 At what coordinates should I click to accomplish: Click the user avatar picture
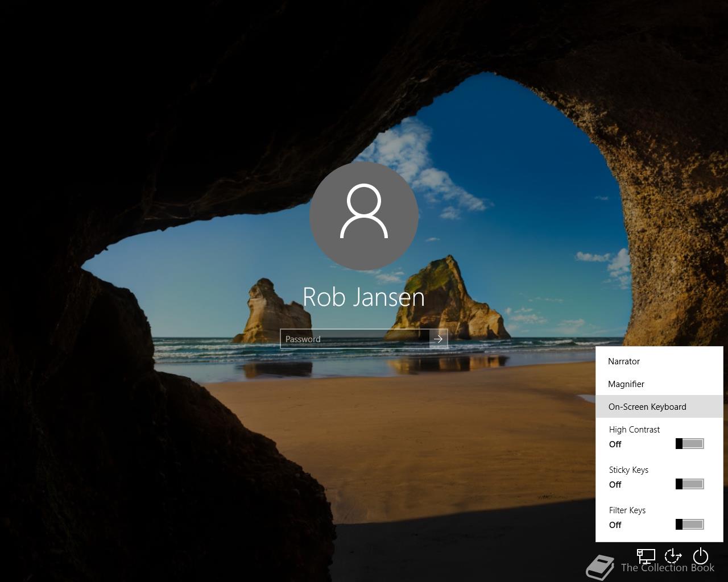(364, 216)
